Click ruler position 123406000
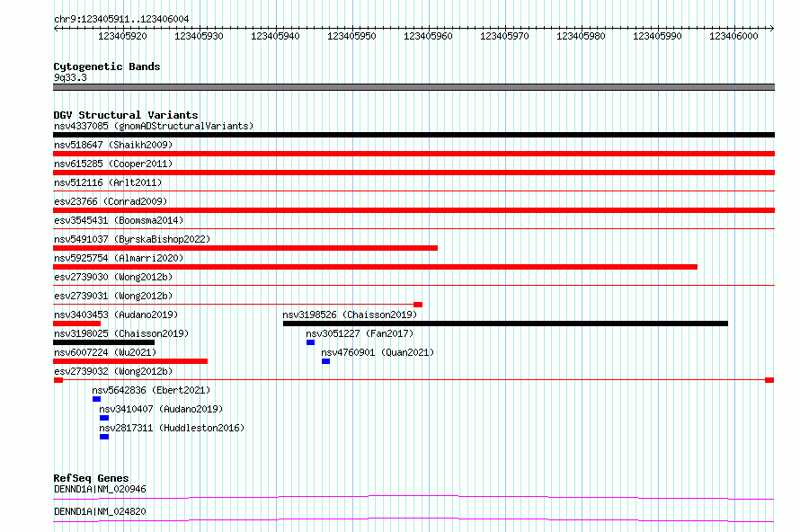Viewport: 800px width, 532px height. 733,36
